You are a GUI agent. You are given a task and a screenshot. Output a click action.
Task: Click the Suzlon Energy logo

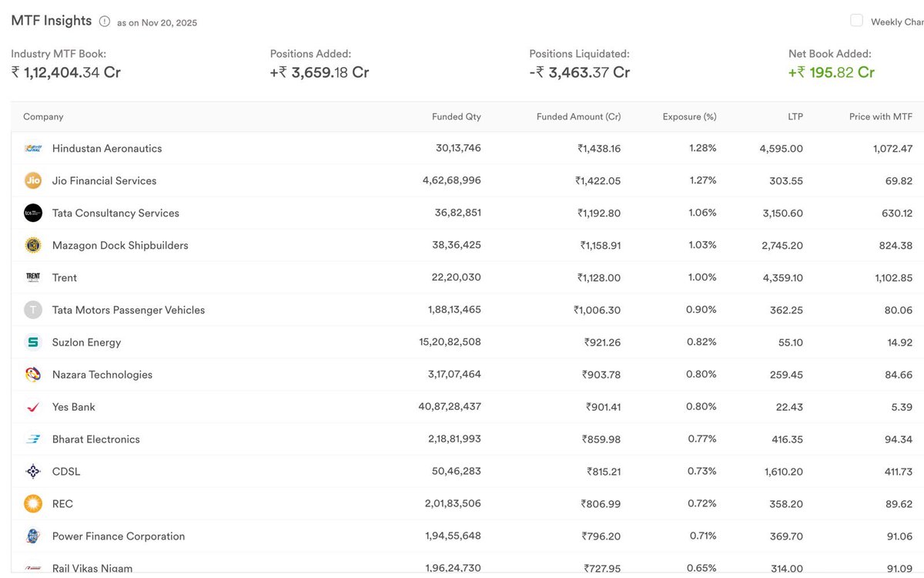[33, 342]
